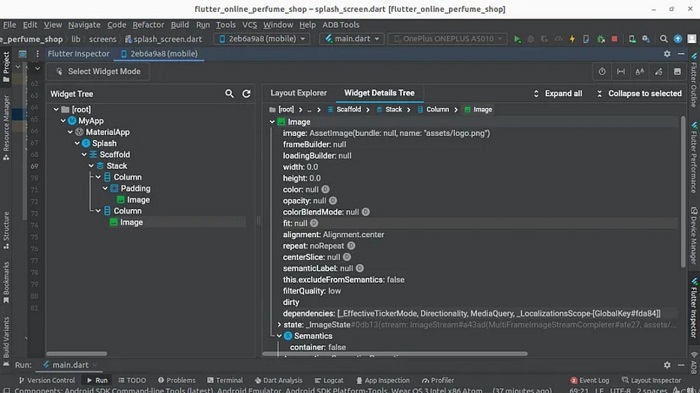Collapse the Padding tree node

coord(105,188)
